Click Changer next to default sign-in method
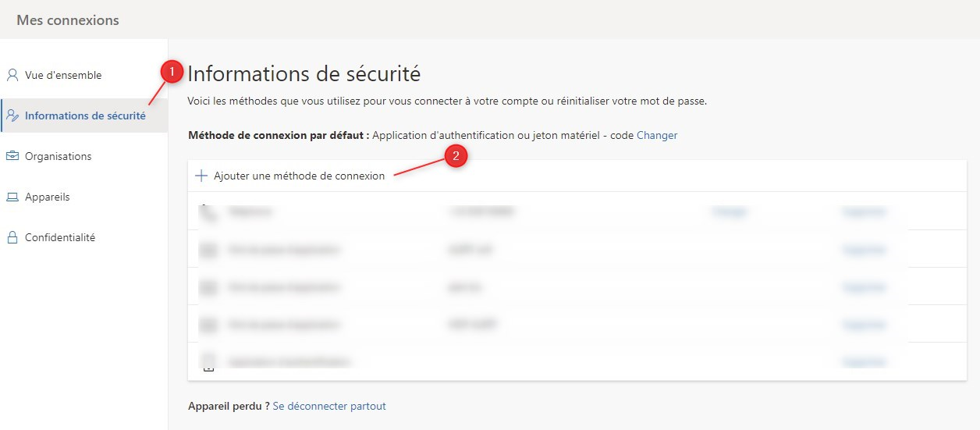Image resolution: width=980 pixels, height=430 pixels. [x=657, y=135]
